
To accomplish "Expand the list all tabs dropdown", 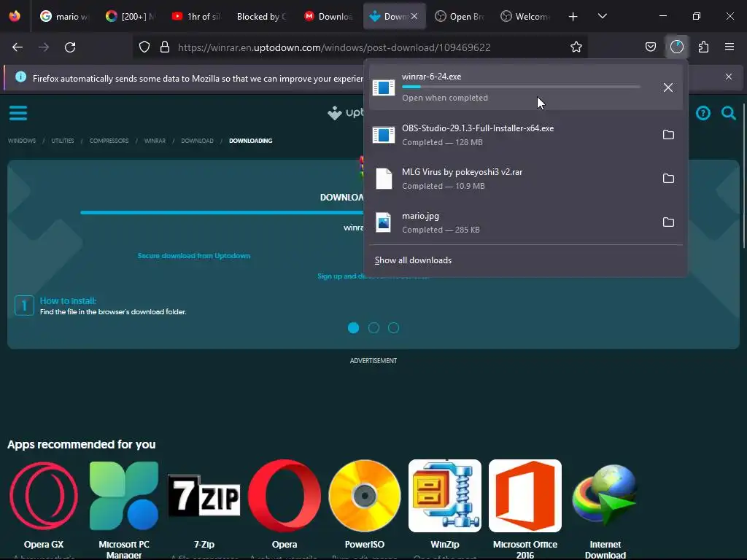I will click(x=602, y=16).
